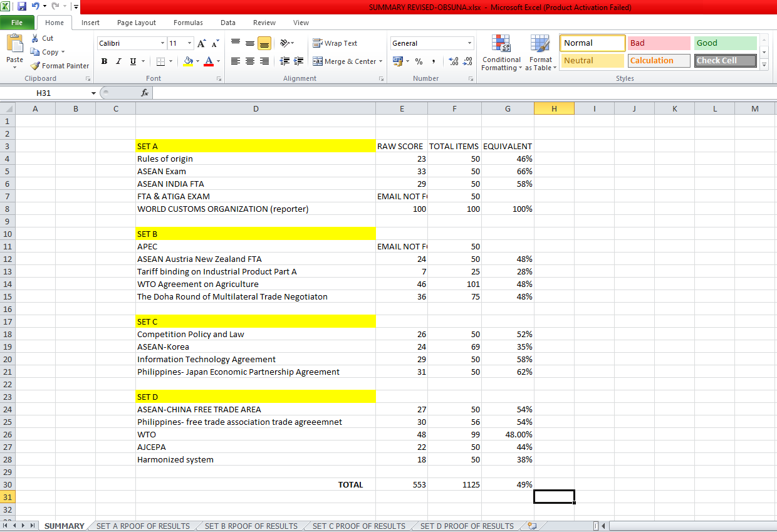The image size is (777, 532).
Task: Open Font dialog box launcher
Action: [219, 79]
